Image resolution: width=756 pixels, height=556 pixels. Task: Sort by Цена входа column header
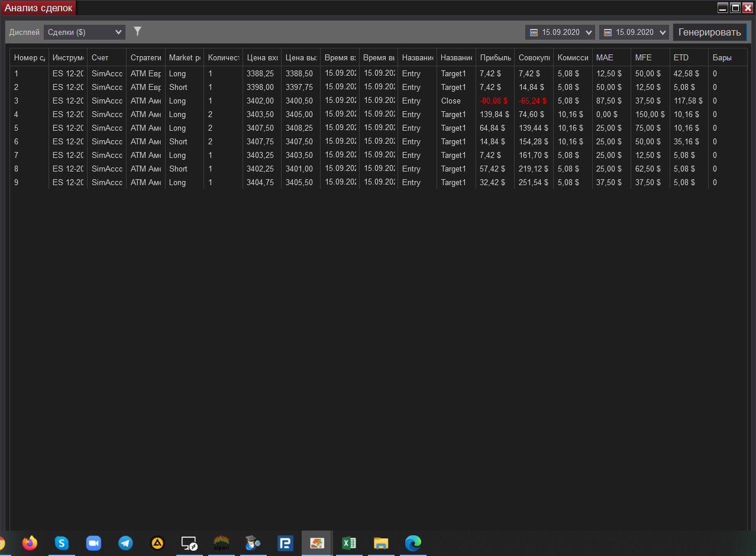pos(262,57)
